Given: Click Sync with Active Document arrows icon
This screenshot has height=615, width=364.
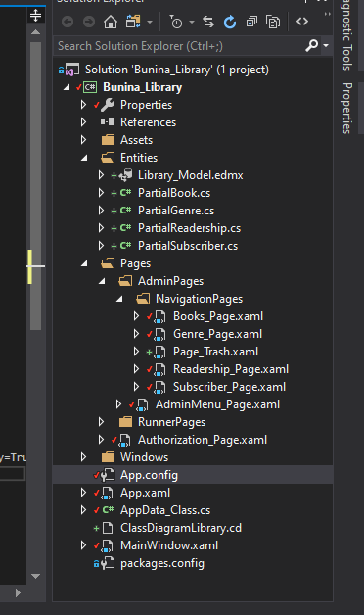Looking at the screenshot, I should [x=208, y=22].
